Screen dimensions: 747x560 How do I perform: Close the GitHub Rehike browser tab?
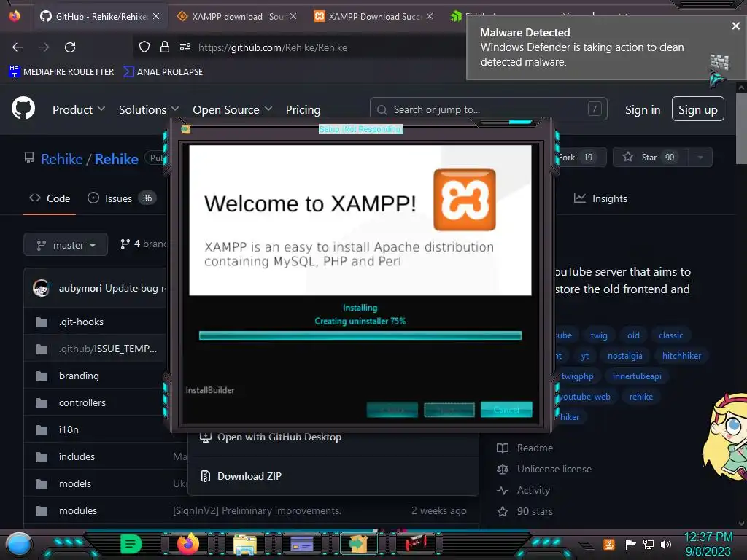156,16
